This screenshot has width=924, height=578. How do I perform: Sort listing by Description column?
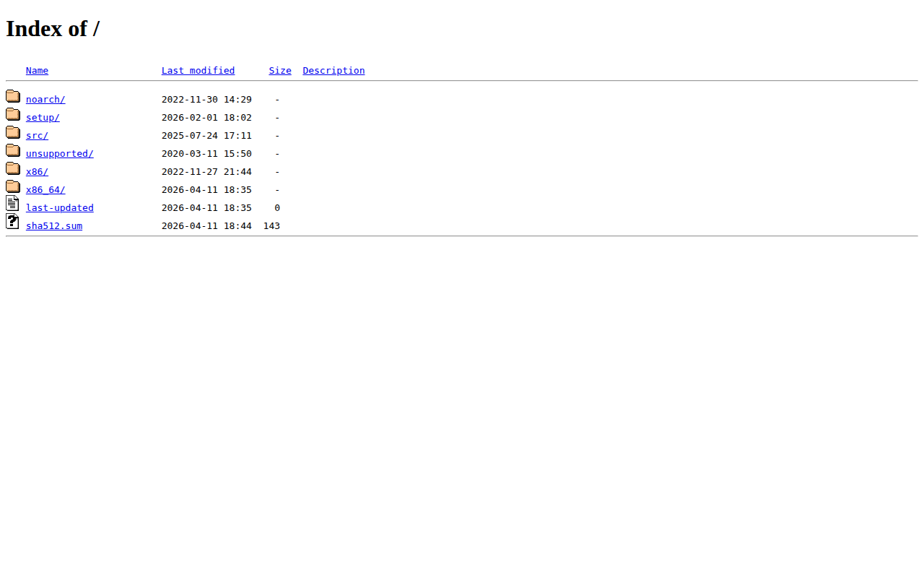coord(334,71)
